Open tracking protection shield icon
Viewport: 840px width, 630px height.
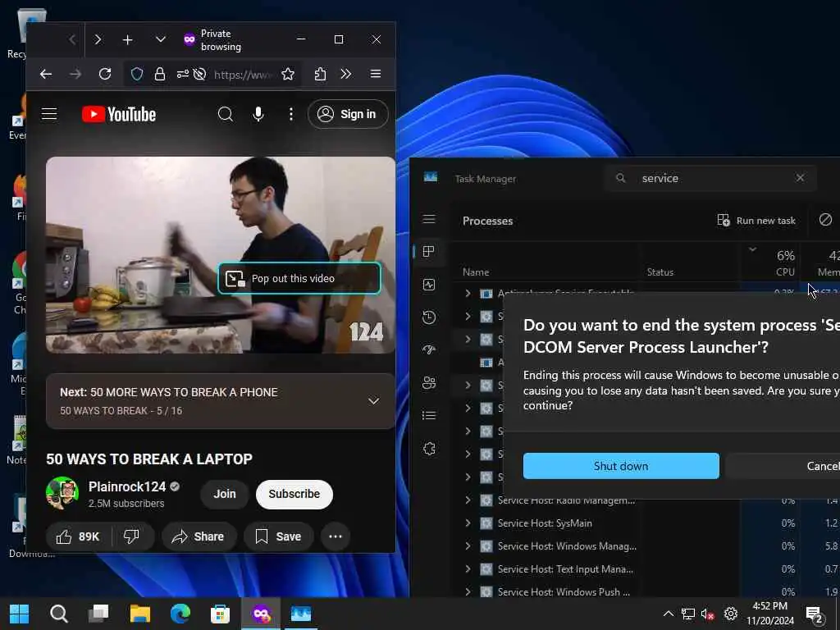[x=137, y=74]
